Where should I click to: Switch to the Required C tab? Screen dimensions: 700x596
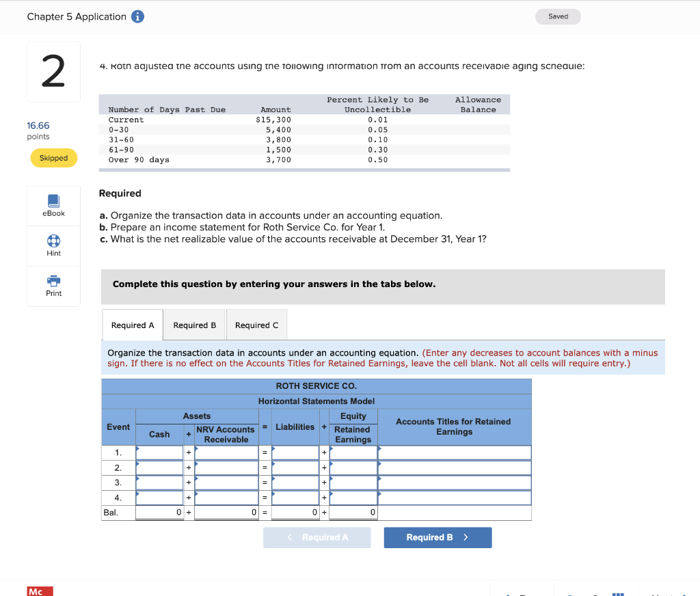click(256, 324)
